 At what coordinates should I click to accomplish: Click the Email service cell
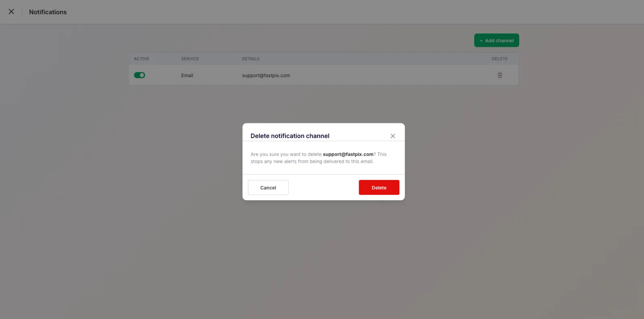point(187,75)
